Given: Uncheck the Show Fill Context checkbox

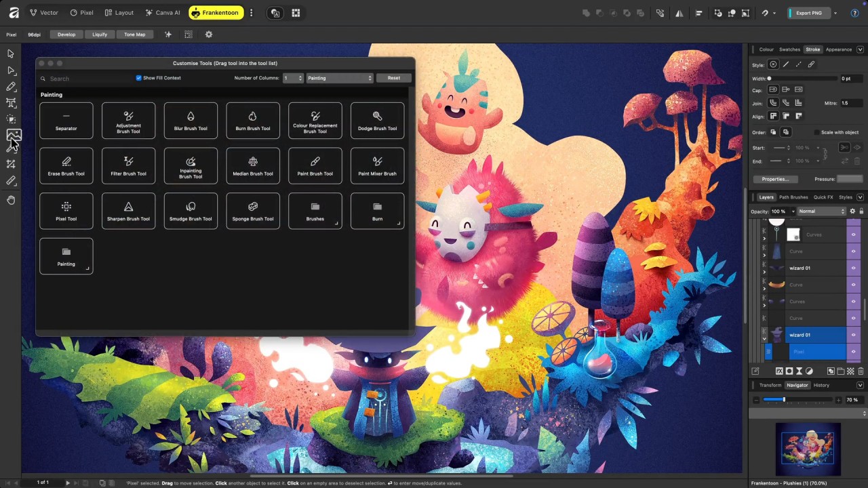Looking at the screenshot, I should point(139,78).
